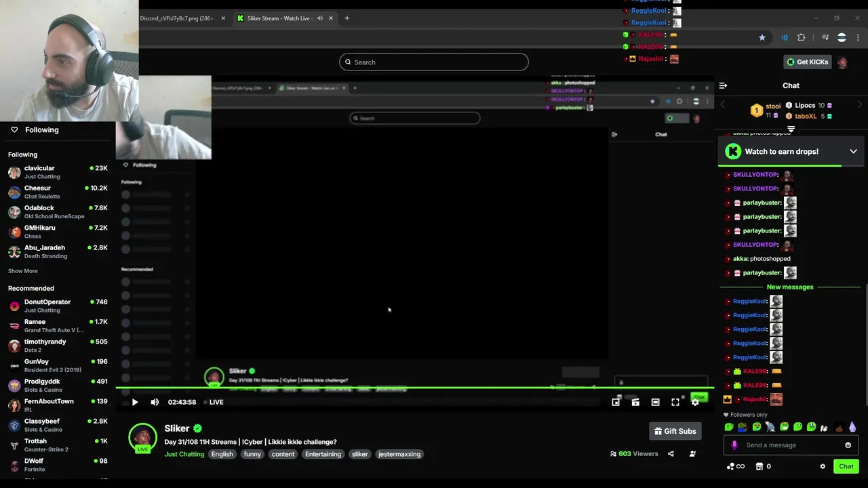Play the paused Sliker stream
Viewport: 868px width, 488px height.
pyautogui.click(x=134, y=402)
